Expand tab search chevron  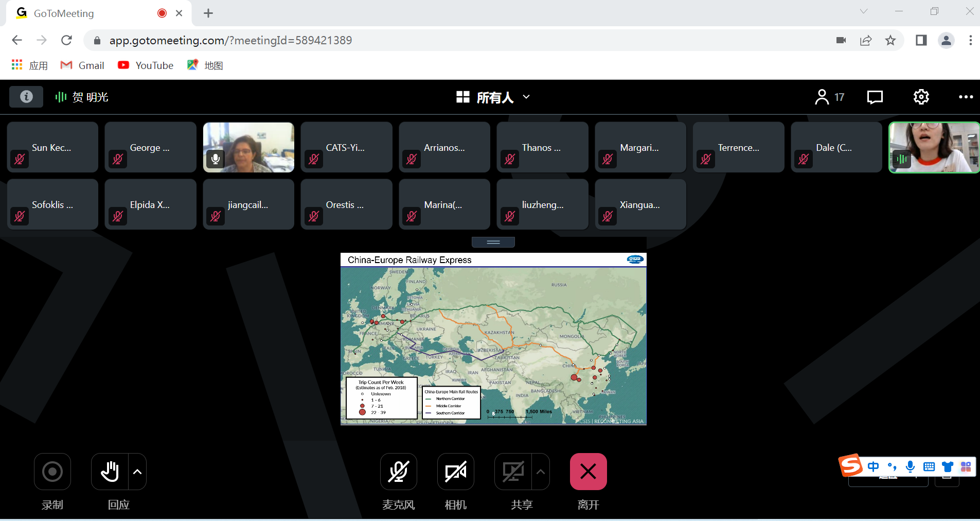(864, 11)
